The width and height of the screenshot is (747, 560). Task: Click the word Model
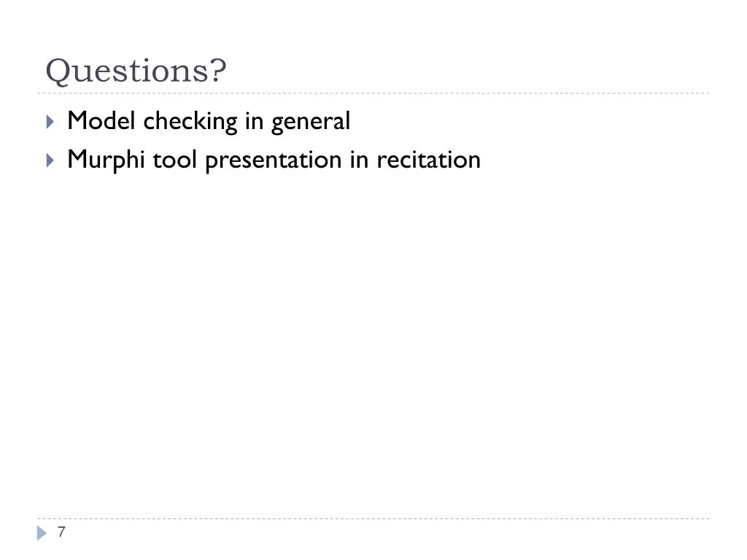[x=101, y=120]
